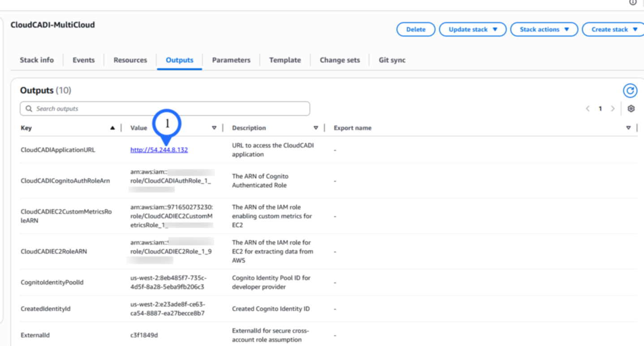Refresh the Outputs list

tap(630, 91)
